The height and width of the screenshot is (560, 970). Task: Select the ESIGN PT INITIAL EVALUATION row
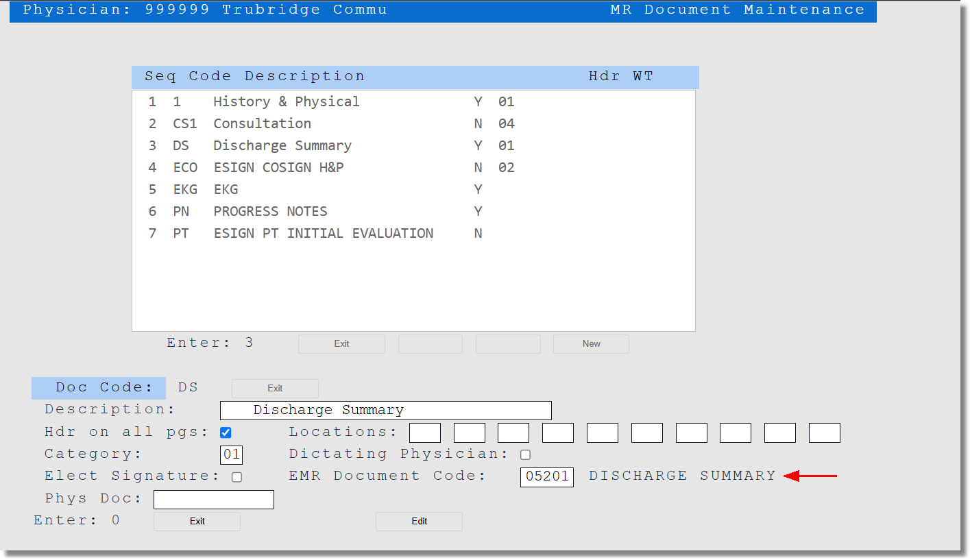tap(413, 233)
